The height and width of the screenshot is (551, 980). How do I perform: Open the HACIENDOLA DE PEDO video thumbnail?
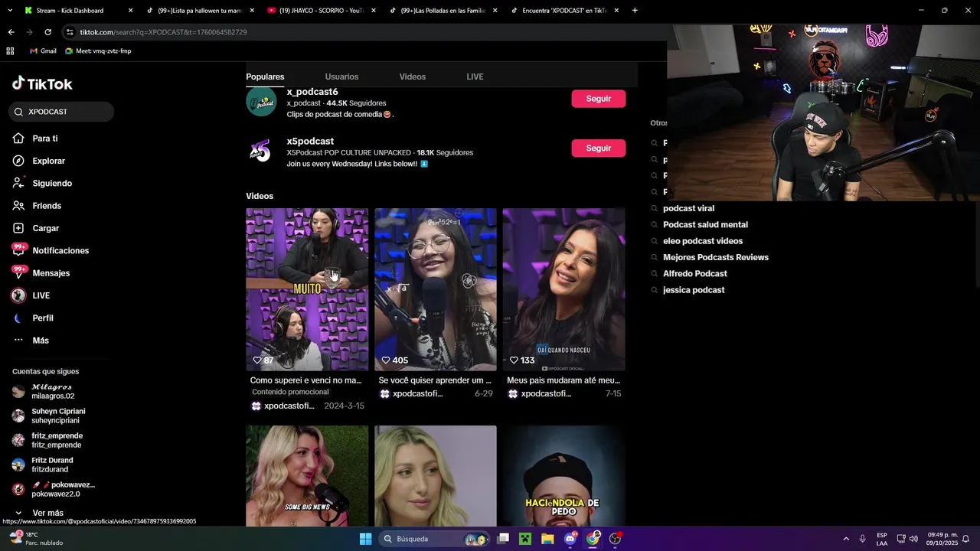[x=564, y=476]
